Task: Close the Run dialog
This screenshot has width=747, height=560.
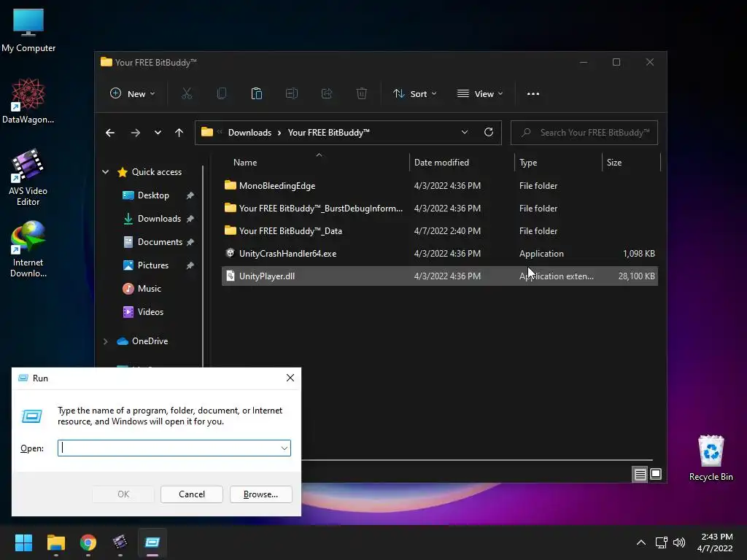Action: pos(290,378)
